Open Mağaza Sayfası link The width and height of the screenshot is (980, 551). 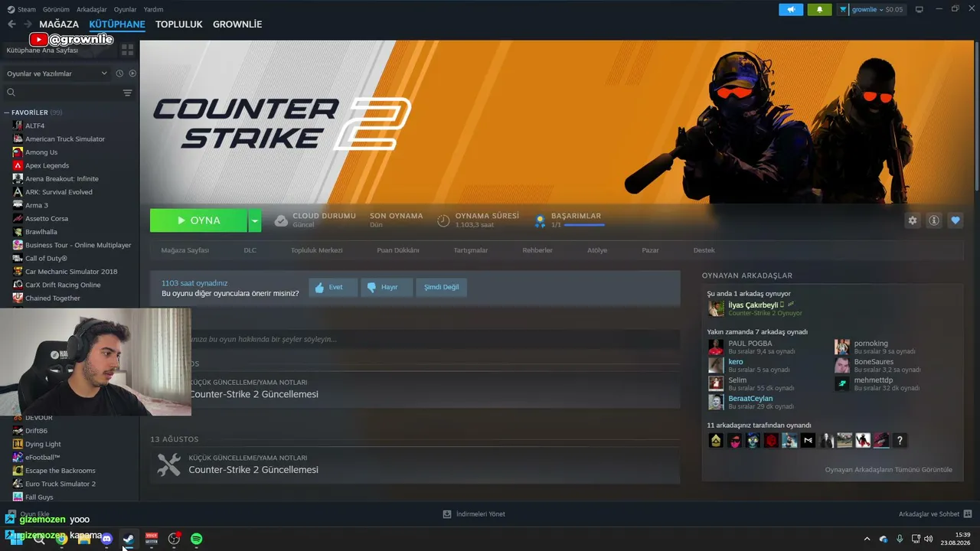click(185, 250)
